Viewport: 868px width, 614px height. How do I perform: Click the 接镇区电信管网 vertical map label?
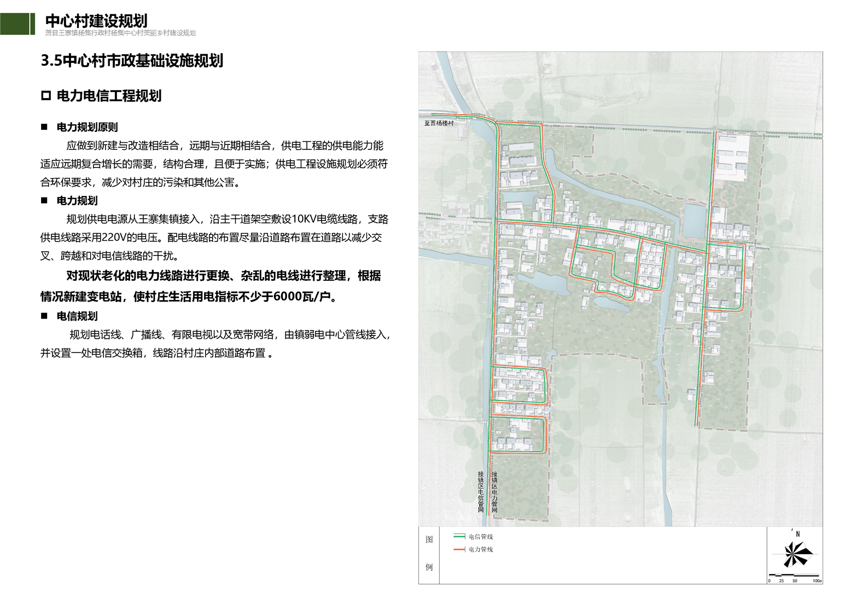click(481, 492)
